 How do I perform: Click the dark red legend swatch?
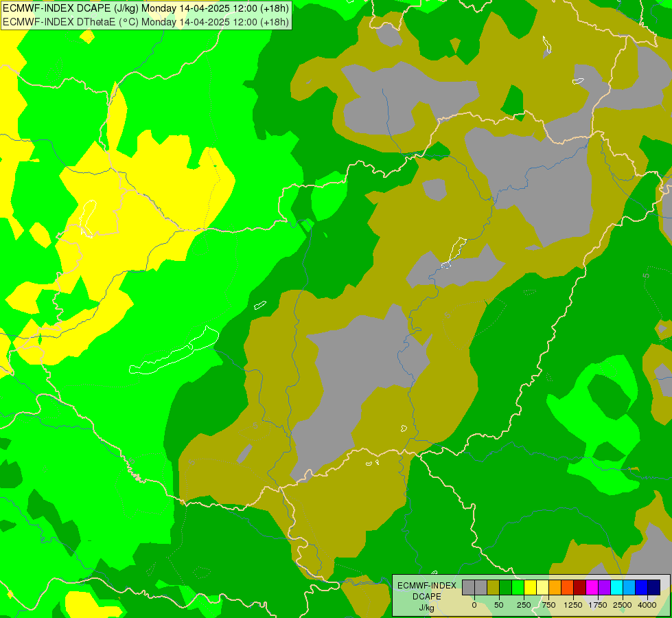tap(580, 587)
